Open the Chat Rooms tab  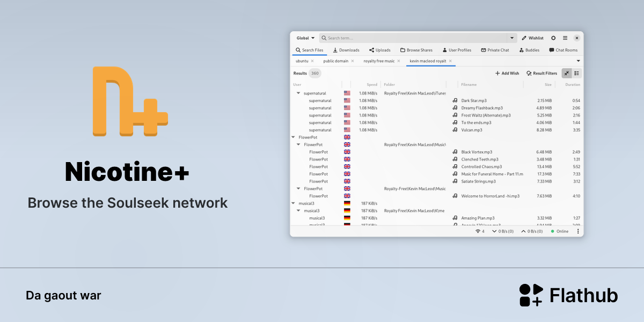pos(563,50)
